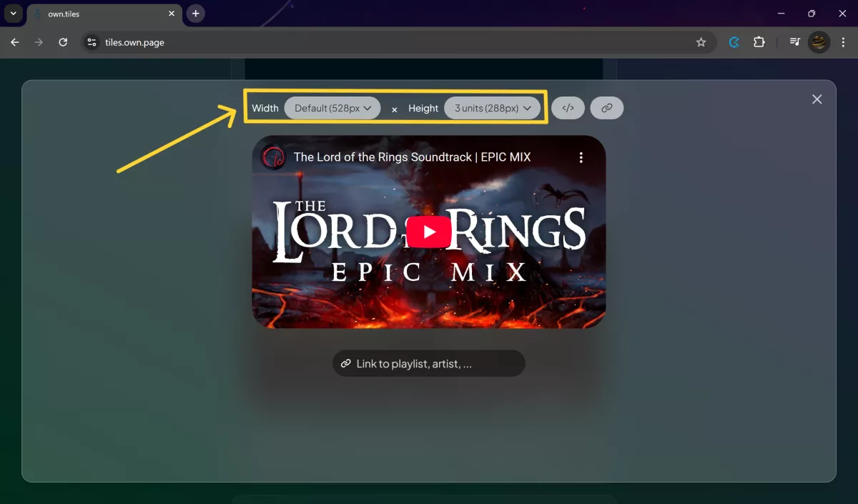Click the embed code button
Screen dimensions: 858x504
(x=568, y=108)
